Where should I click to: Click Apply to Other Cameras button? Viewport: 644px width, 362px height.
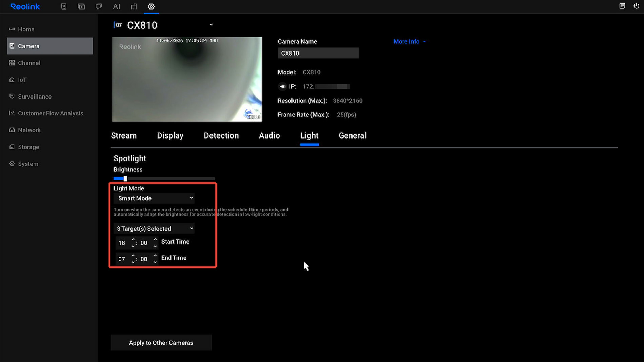tap(161, 343)
